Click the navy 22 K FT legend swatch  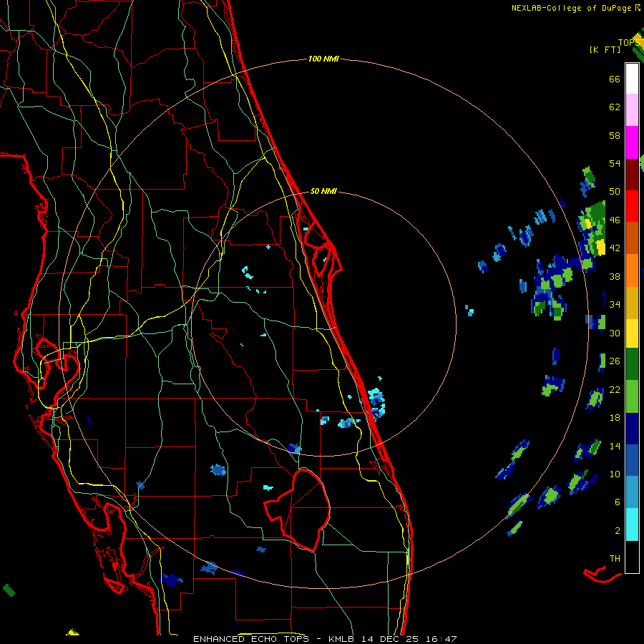(x=632, y=429)
